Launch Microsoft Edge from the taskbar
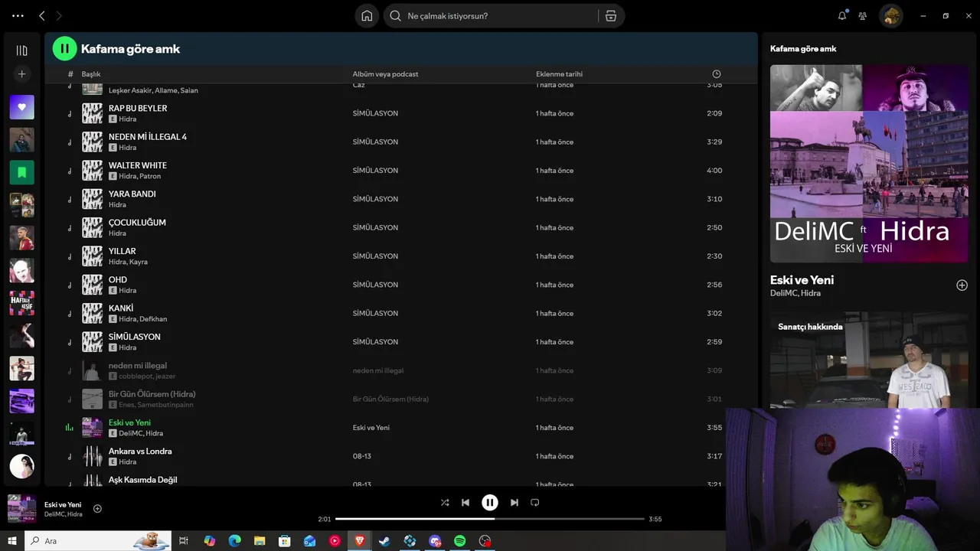Screen dimensions: 980x551 234,541
